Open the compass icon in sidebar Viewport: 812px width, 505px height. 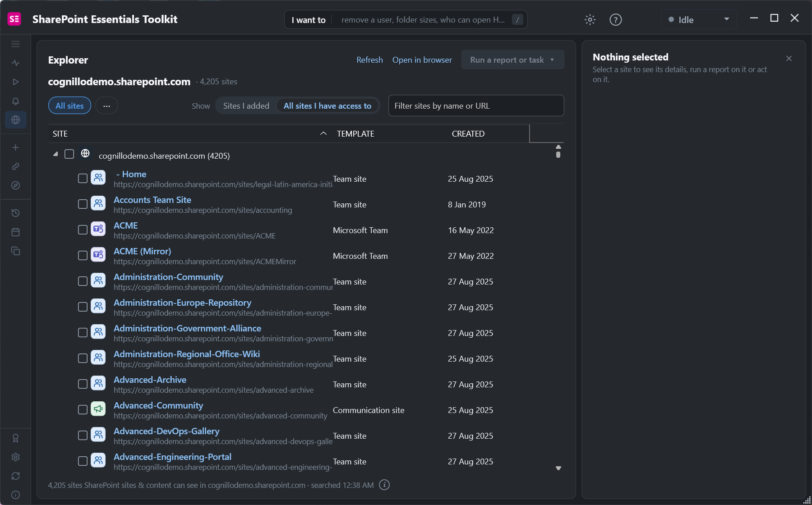point(16,185)
